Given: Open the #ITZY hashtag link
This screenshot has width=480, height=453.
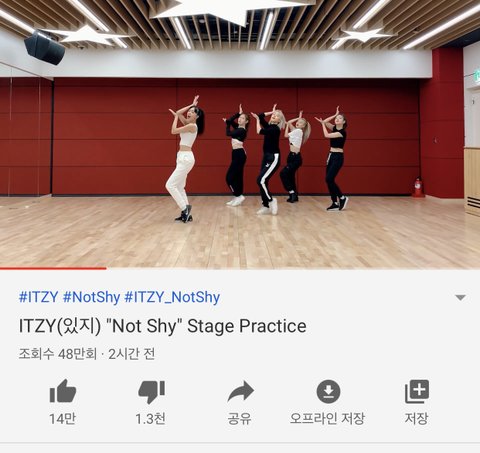Looking at the screenshot, I should coord(38,297).
